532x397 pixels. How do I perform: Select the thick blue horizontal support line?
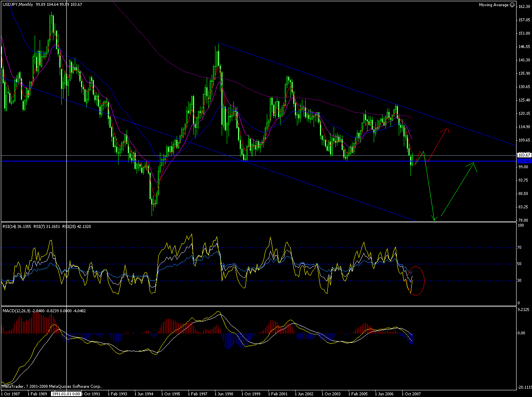(x=258, y=161)
